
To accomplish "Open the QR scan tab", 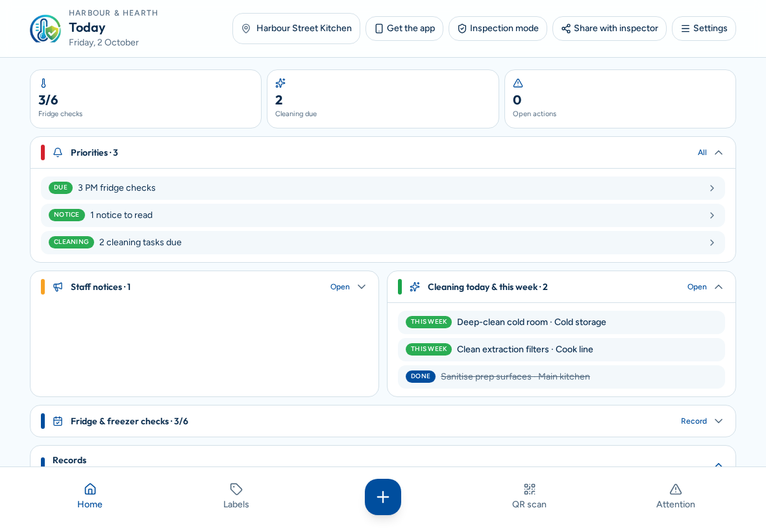I will (529, 496).
